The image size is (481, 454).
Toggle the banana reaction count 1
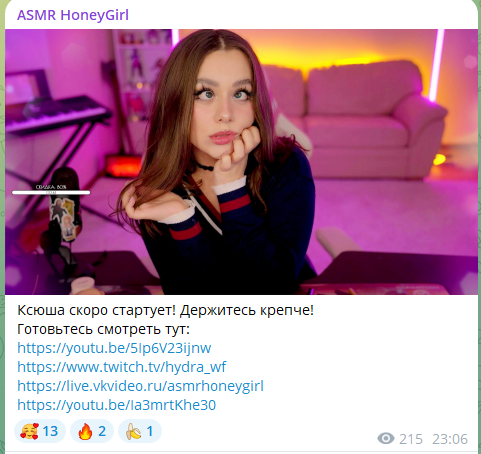click(x=140, y=431)
